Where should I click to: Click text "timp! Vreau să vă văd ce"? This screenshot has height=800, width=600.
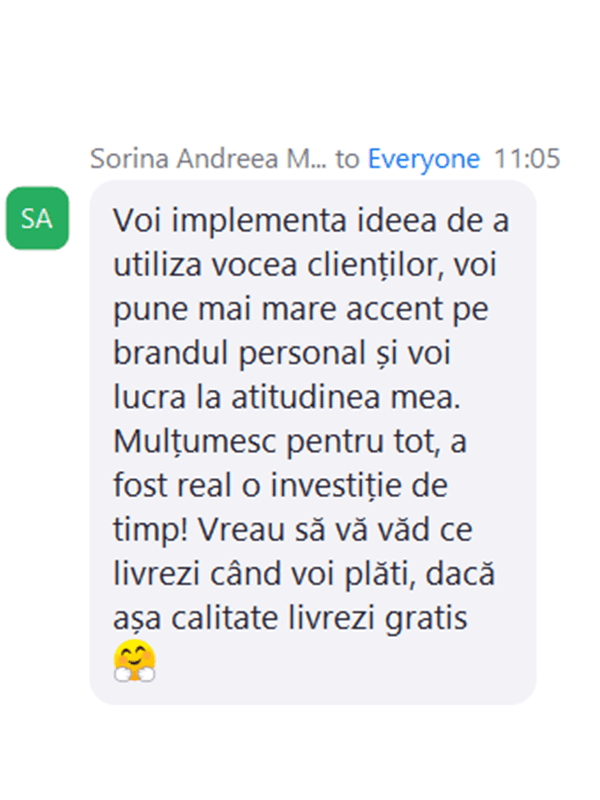click(293, 530)
